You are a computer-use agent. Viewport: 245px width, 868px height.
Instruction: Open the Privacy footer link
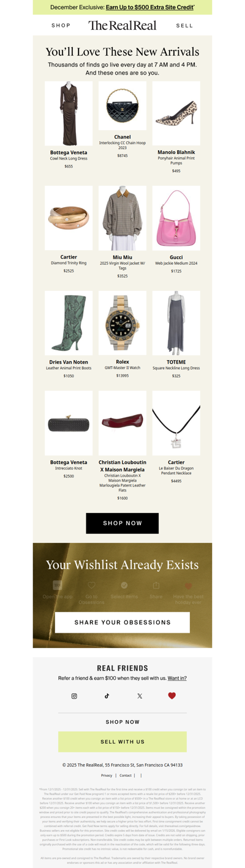coord(107,775)
